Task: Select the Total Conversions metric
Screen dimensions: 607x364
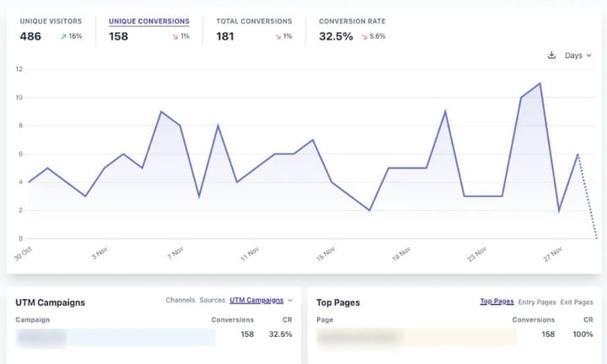Action: (254, 21)
